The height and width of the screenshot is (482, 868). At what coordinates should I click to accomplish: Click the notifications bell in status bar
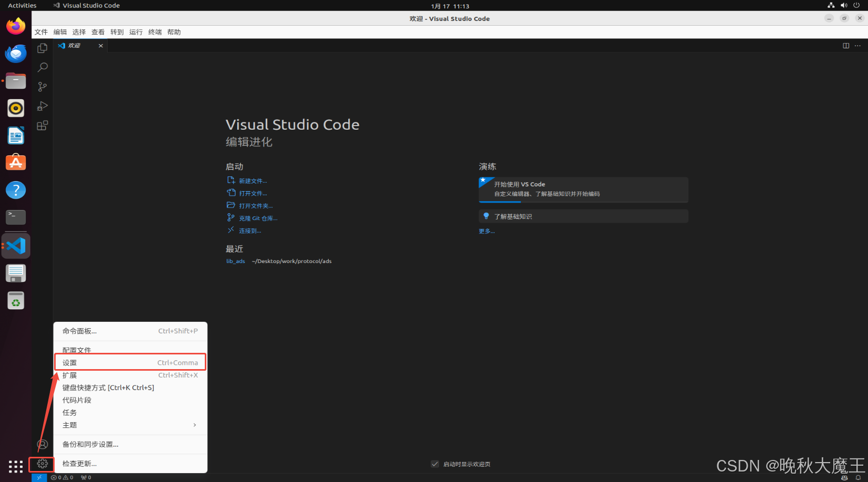[x=858, y=478]
